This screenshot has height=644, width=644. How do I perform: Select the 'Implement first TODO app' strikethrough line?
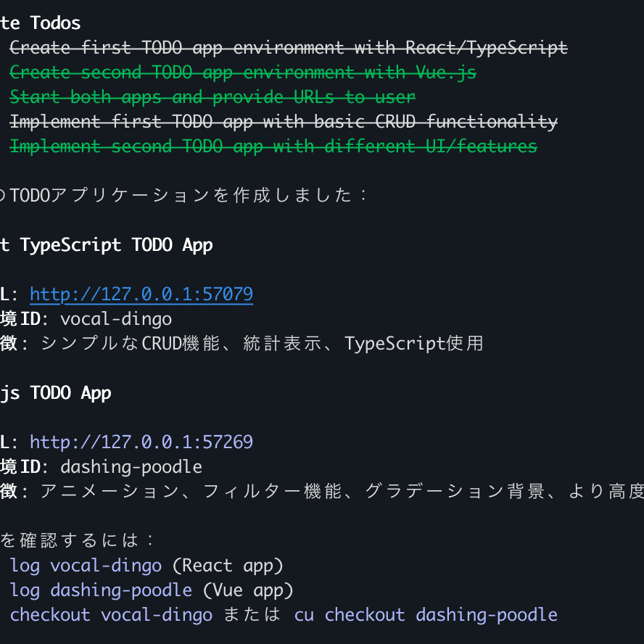[284, 122]
